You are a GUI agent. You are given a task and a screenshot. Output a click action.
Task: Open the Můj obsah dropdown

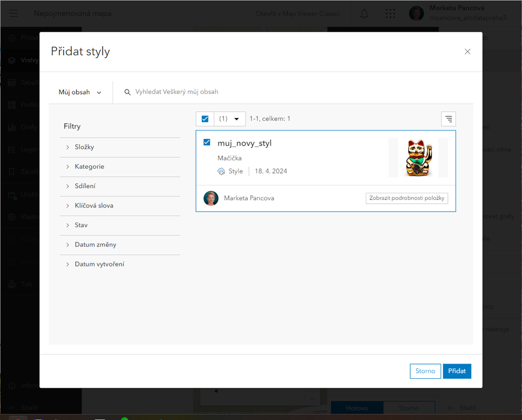coord(79,92)
